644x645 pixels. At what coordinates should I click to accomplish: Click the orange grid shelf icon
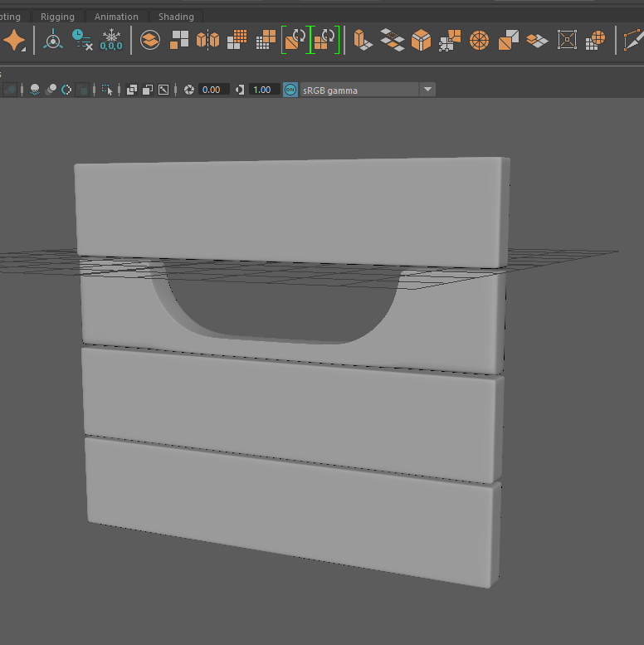[x=237, y=38]
